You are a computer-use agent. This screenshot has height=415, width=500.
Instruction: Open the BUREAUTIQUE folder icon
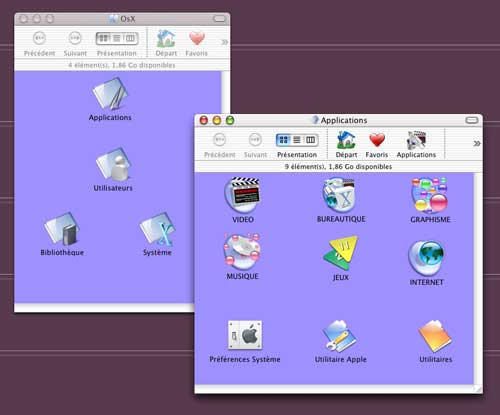tap(339, 195)
